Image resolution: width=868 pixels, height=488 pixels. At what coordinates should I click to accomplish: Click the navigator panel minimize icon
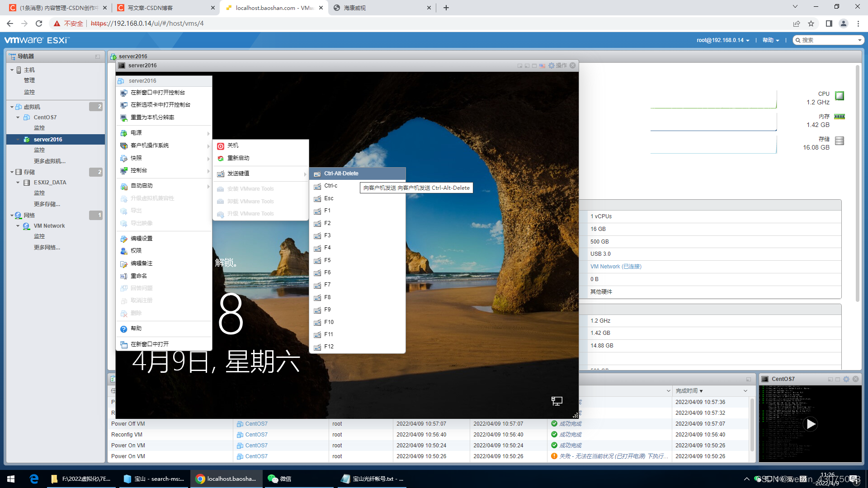[x=98, y=56]
